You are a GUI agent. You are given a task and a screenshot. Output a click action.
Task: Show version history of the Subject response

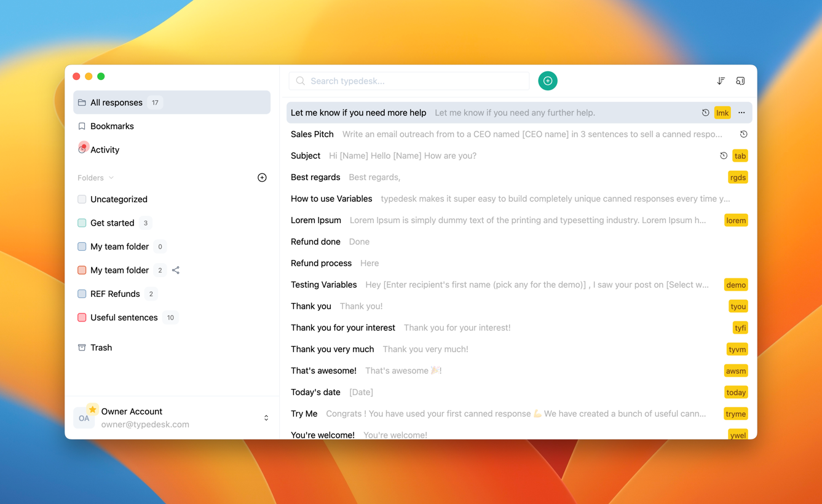[723, 156]
